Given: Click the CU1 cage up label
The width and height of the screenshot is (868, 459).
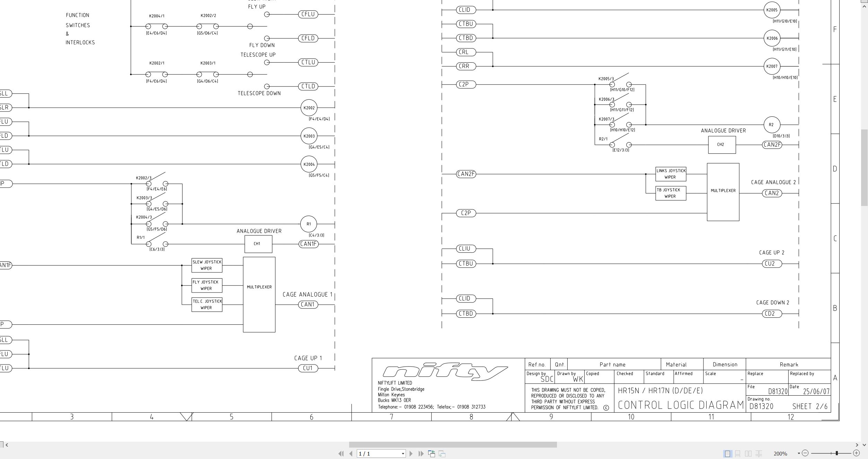Looking at the screenshot, I should pos(308,368).
